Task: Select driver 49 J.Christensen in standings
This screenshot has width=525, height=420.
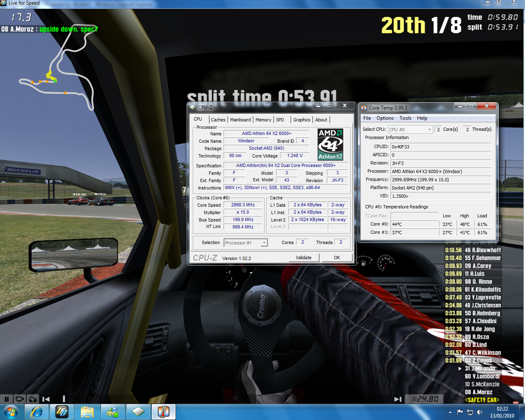Action: (x=483, y=305)
